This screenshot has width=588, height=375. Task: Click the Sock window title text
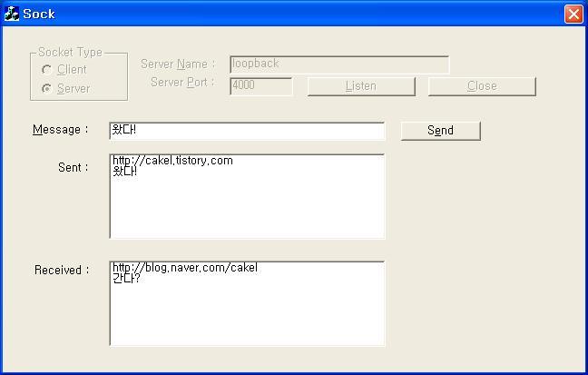[x=39, y=14]
